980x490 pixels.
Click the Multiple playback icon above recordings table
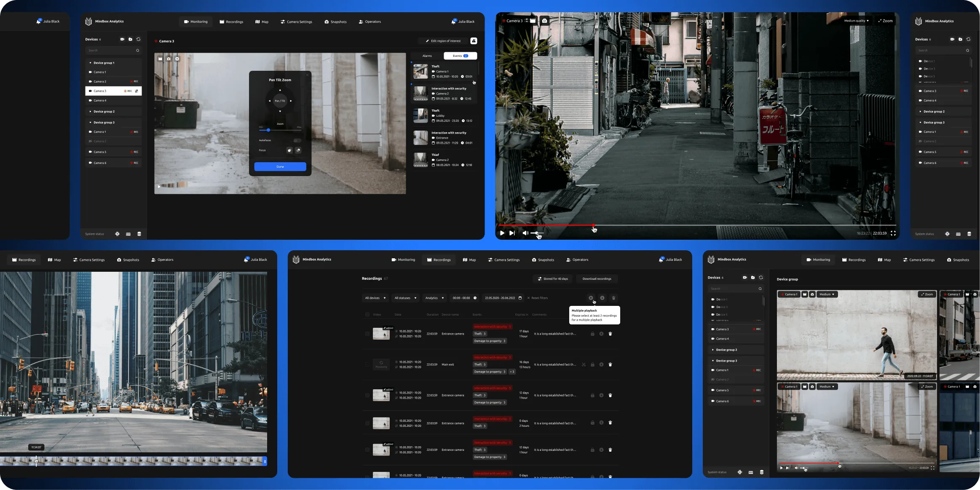[591, 298]
